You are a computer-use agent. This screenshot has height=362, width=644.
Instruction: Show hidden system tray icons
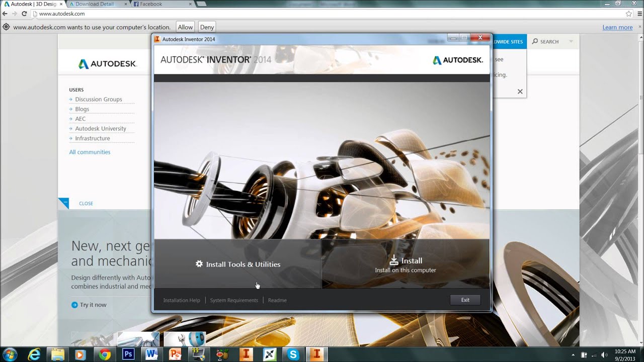(573, 355)
